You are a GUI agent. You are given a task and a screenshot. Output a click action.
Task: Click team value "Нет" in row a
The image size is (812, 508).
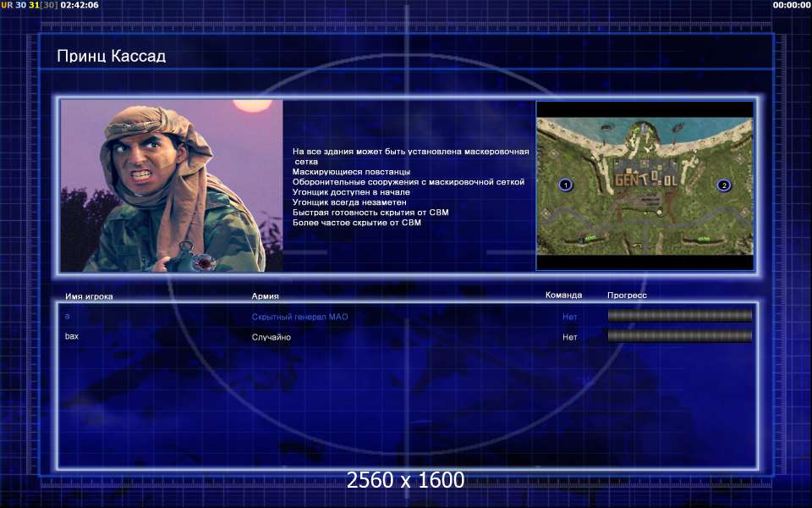[569, 317]
